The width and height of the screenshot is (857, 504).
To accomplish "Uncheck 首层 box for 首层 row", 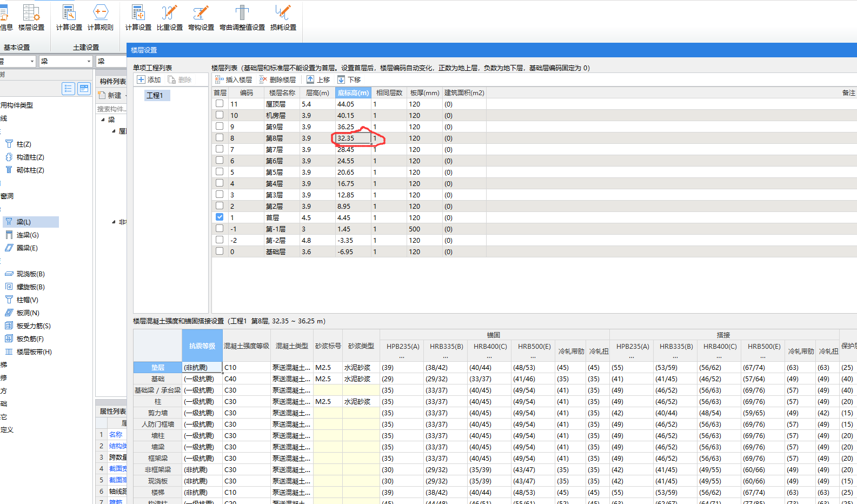I will pos(220,217).
